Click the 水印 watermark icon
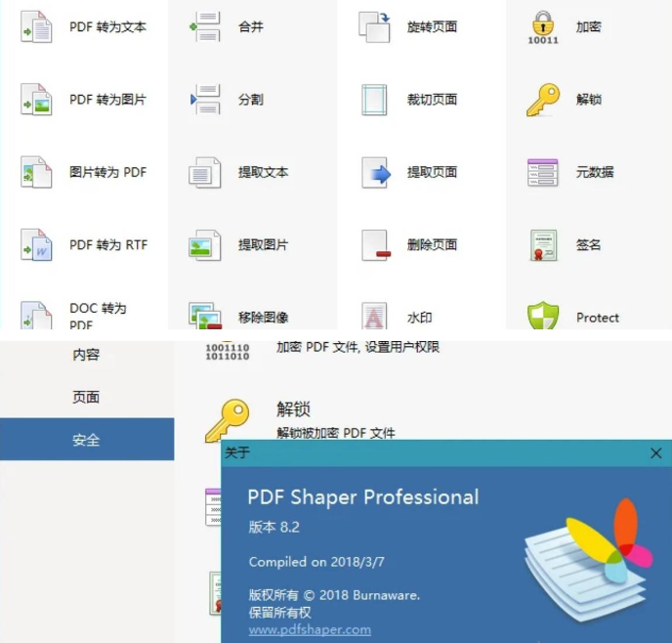 point(374,316)
